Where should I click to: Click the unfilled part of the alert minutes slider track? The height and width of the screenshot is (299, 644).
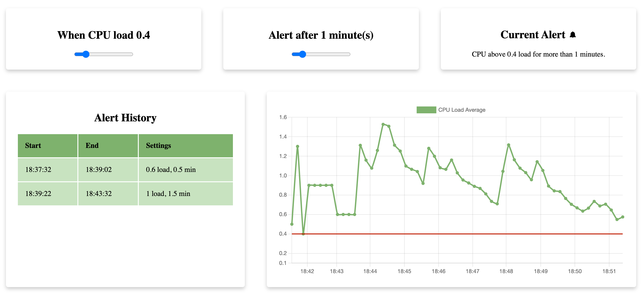click(328, 54)
